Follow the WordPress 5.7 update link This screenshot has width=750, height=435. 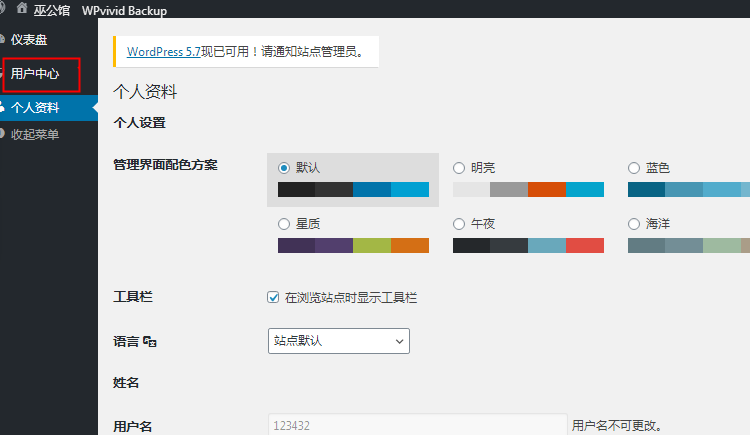(163, 50)
